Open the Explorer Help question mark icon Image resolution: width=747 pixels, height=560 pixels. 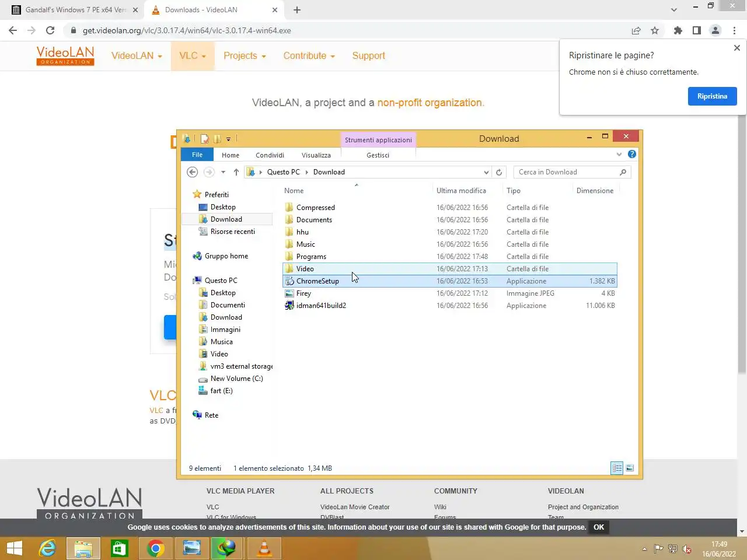pyautogui.click(x=631, y=155)
